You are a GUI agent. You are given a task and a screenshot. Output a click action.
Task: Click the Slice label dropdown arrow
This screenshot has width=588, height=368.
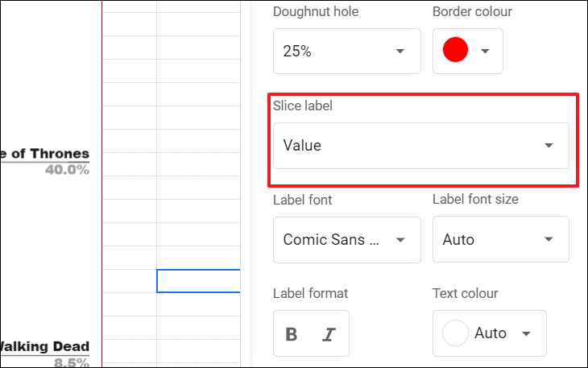tap(549, 146)
